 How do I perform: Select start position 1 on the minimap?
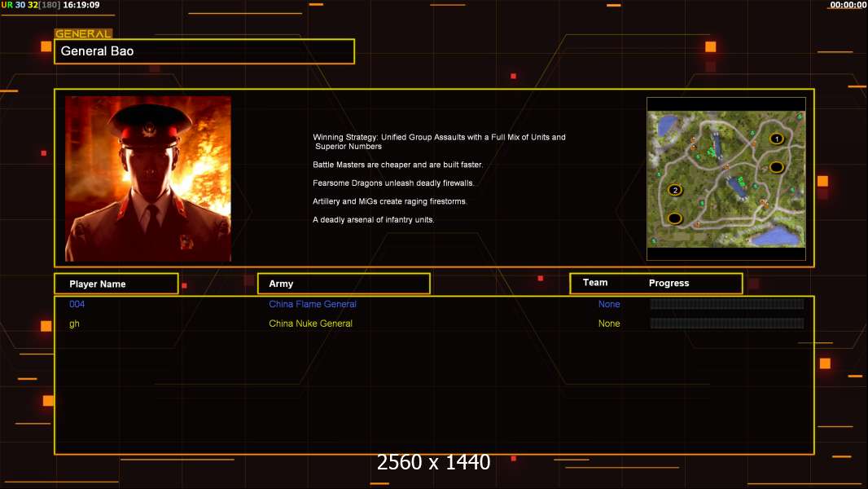pos(777,139)
